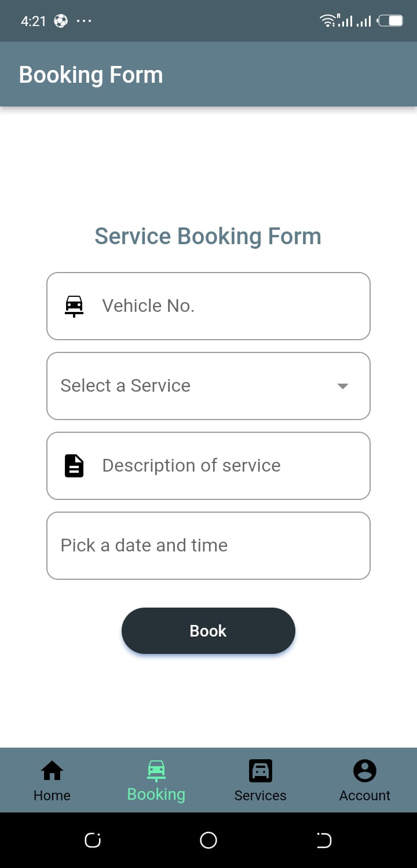Open the Pick a date and time picker
The width and height of the screenshot is (417, 868).
pyautogui.click(x=209, y=546)
